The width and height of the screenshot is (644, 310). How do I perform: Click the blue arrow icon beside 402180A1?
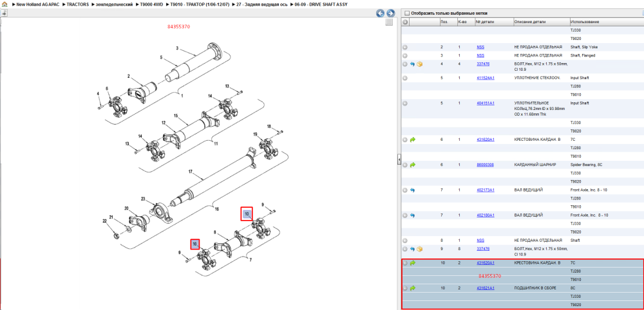tap(413, 215)
